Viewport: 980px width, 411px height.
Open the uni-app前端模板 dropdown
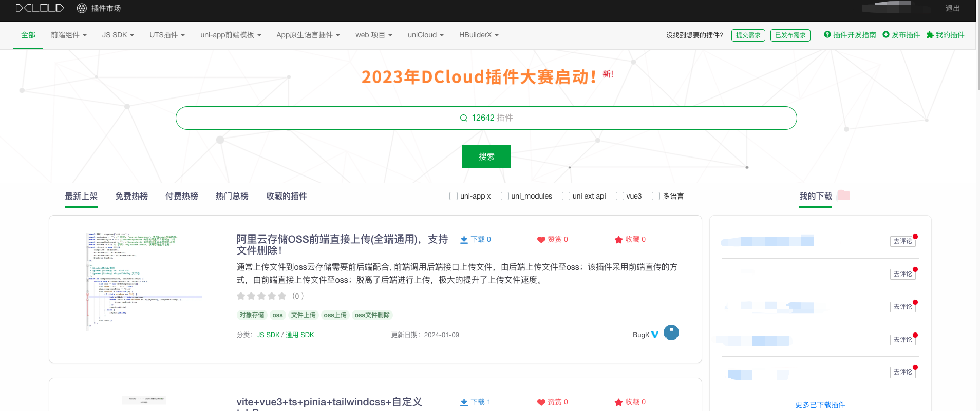(231, 35)
